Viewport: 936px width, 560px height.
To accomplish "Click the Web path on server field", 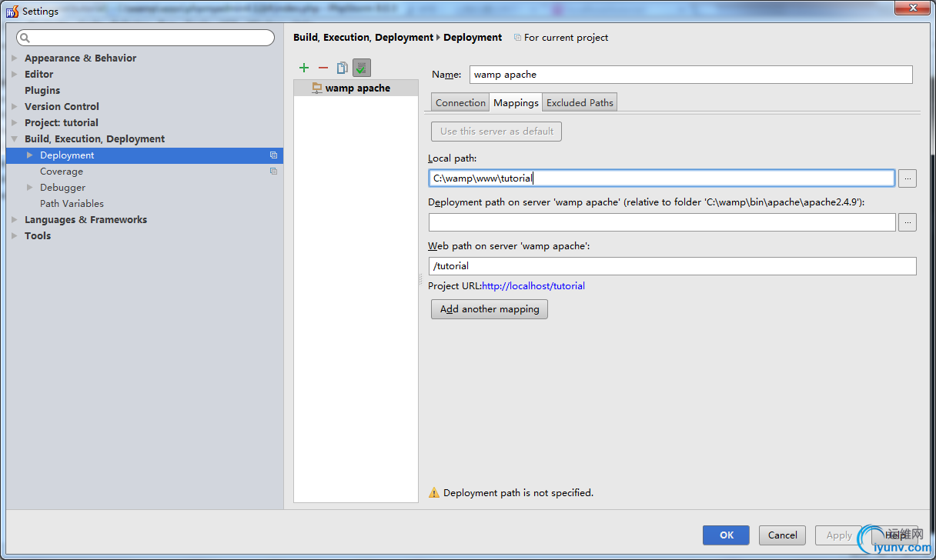I will coord(672,266).
